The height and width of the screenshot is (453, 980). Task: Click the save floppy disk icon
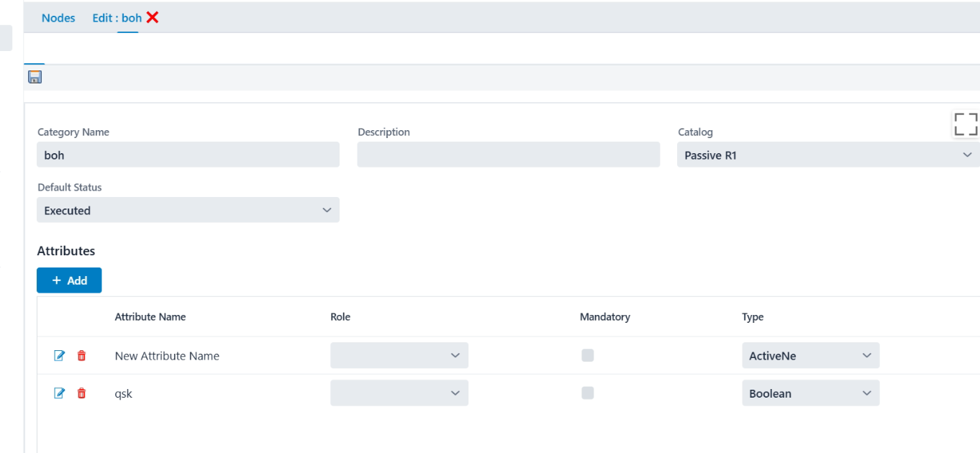pos(35,77)
